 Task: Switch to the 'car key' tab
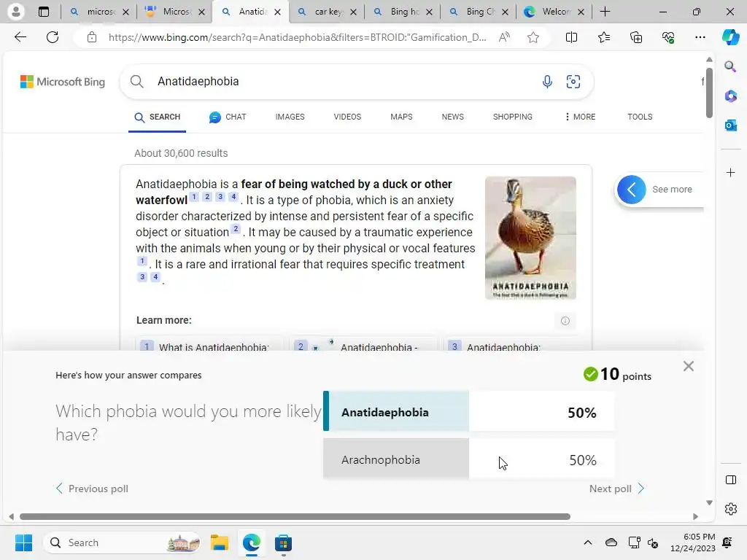tap(328, 12)
